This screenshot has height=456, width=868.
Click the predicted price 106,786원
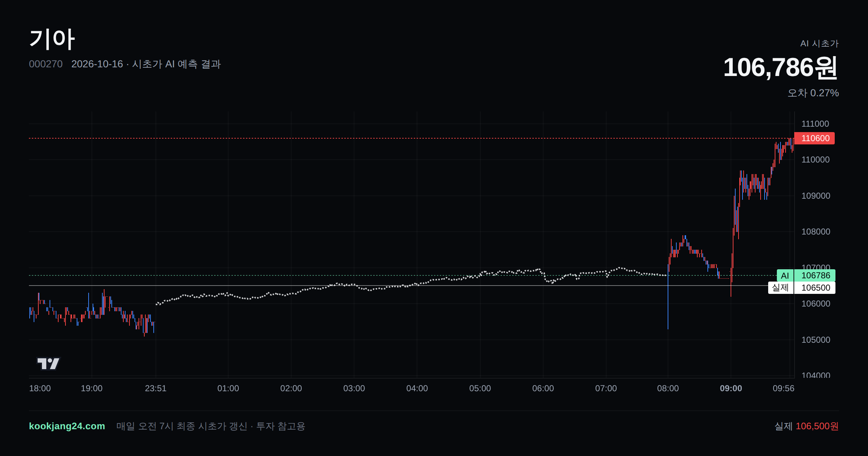(780, 68)
